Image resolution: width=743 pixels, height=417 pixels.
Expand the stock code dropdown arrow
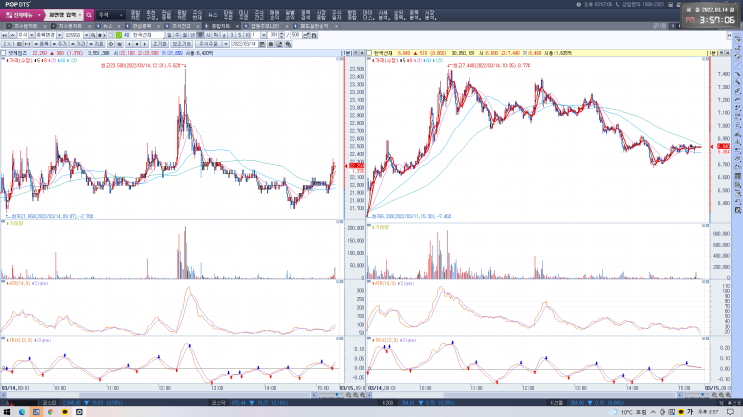pos(86,35)
